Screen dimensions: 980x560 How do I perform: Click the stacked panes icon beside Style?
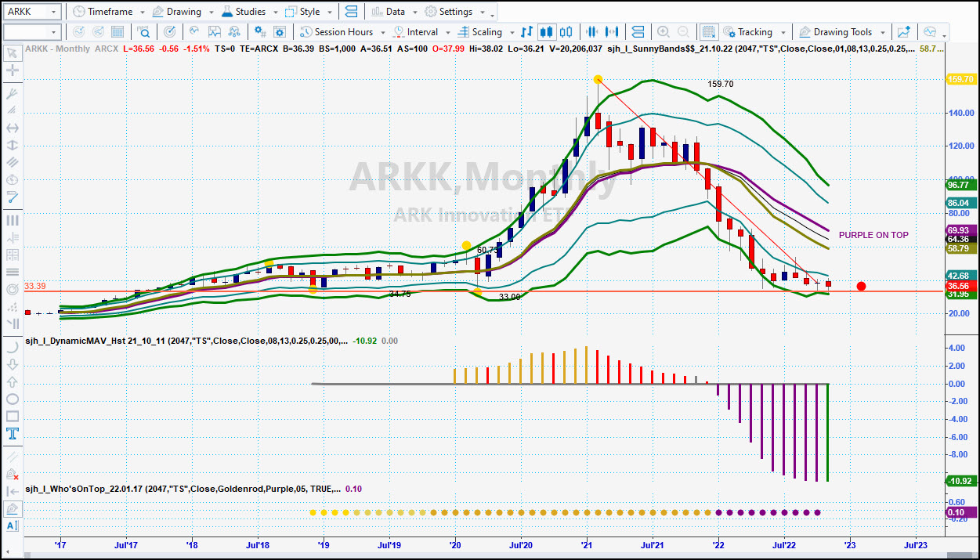coord(350,12)
